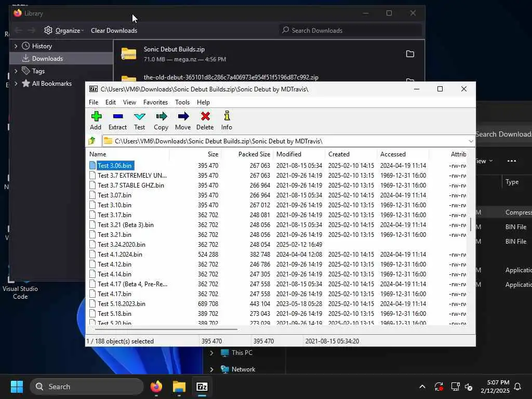The width and height of the screenshot is (532, 399).
Task: Select file Test 3.24.2020.bin
Action: pyautogui.click(x=122, y=244)
